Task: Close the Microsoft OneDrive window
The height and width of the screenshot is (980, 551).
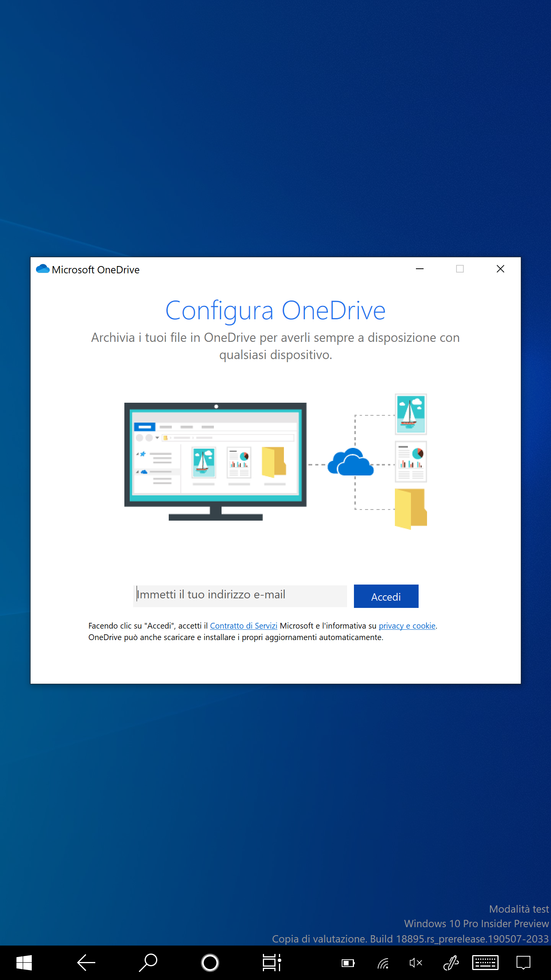Action: [500, 269]
